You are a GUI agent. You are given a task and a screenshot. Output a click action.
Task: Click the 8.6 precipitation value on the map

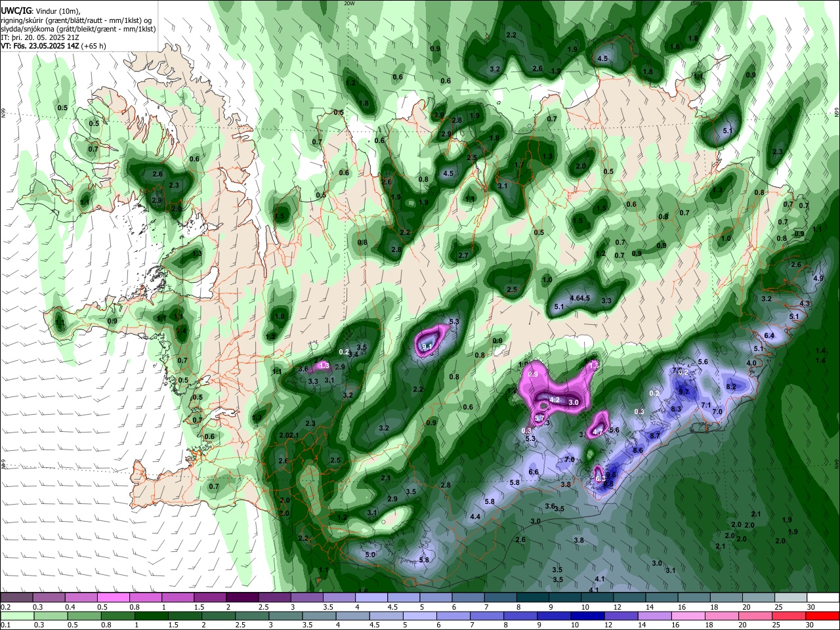638,450
